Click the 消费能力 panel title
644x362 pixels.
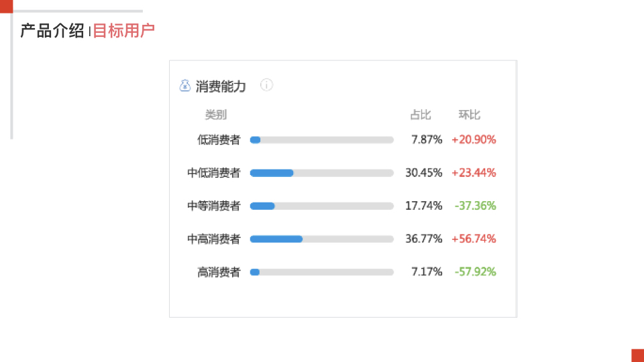[221, 86]
